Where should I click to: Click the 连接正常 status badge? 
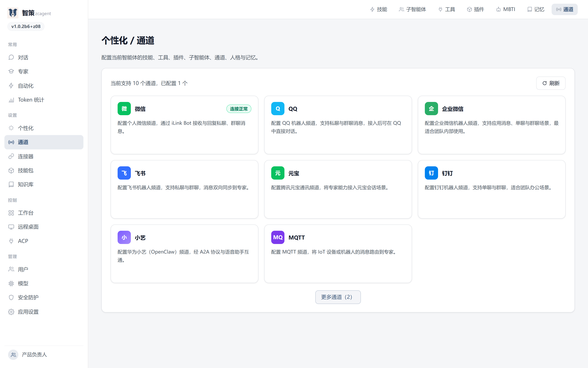(239, 109)
